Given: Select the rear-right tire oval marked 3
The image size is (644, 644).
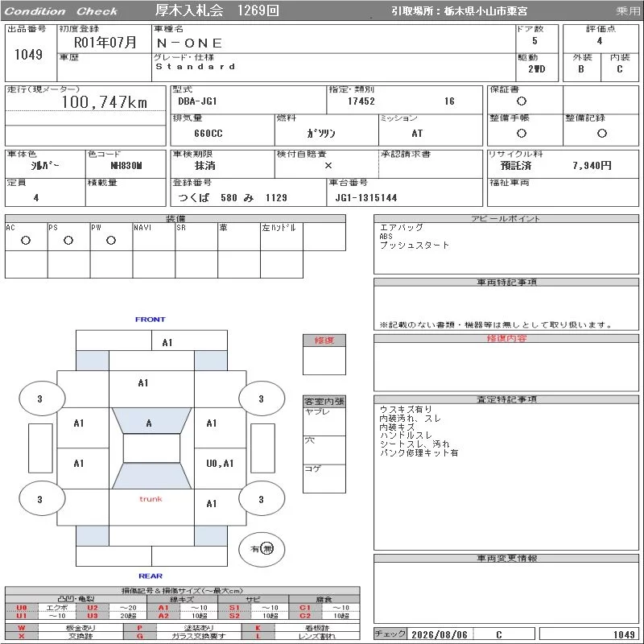Looking at the screenshot, I should point(262,498).
